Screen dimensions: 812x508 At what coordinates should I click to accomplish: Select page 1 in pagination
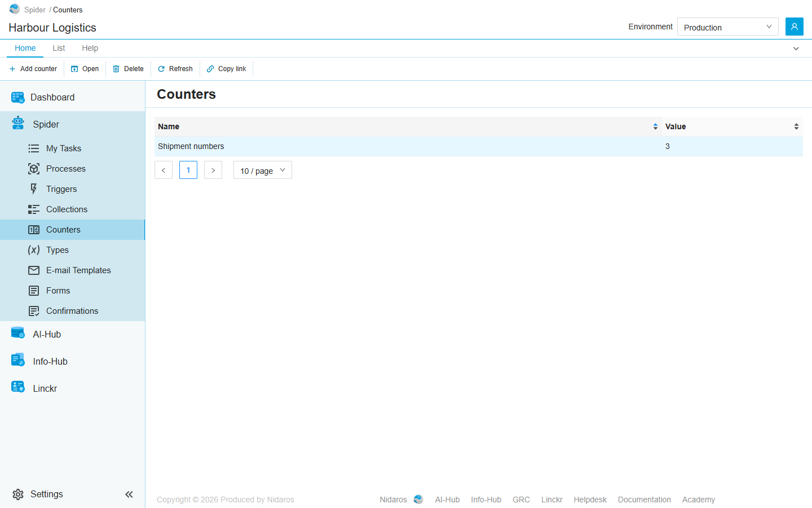pos(188,170)
